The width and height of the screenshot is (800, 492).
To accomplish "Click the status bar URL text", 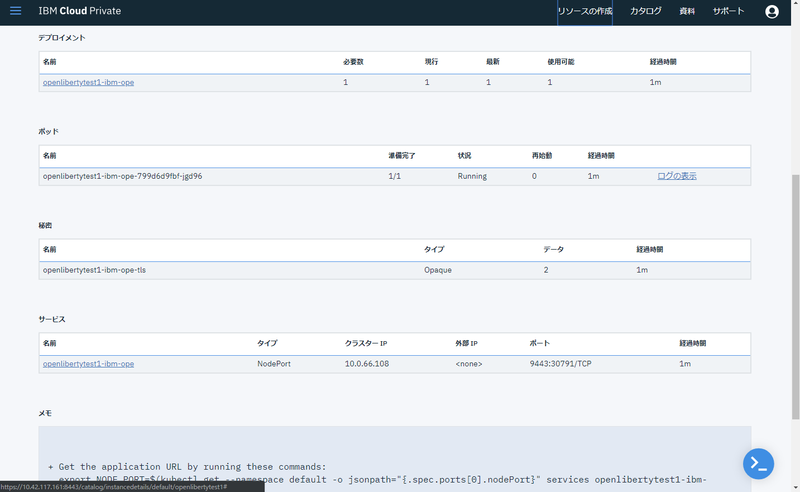I will [x=114, y=487].
